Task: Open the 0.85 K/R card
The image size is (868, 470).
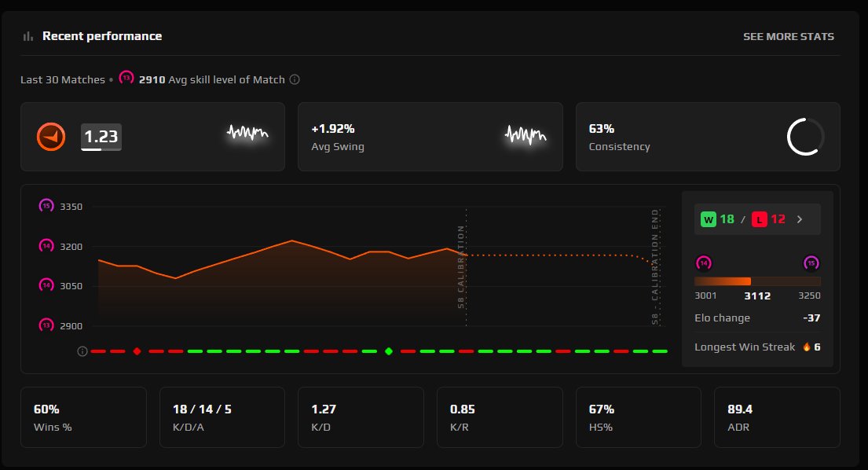Action: (x=500, y=417)
